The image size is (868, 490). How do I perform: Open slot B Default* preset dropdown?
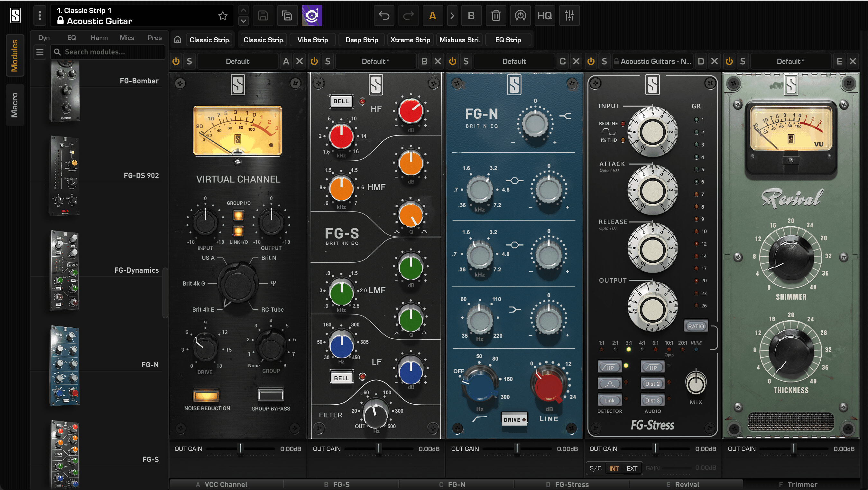[376, 61]
